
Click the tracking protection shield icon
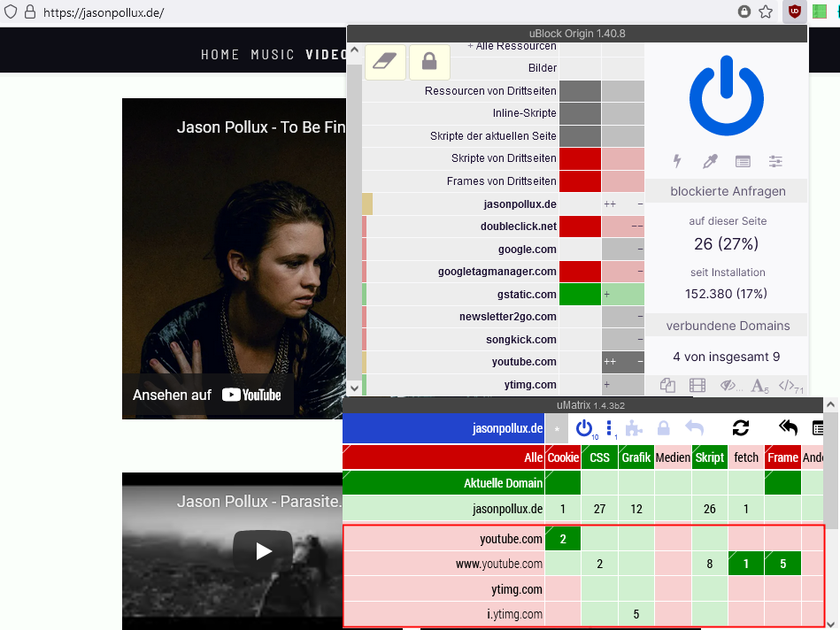coord(10,12)
